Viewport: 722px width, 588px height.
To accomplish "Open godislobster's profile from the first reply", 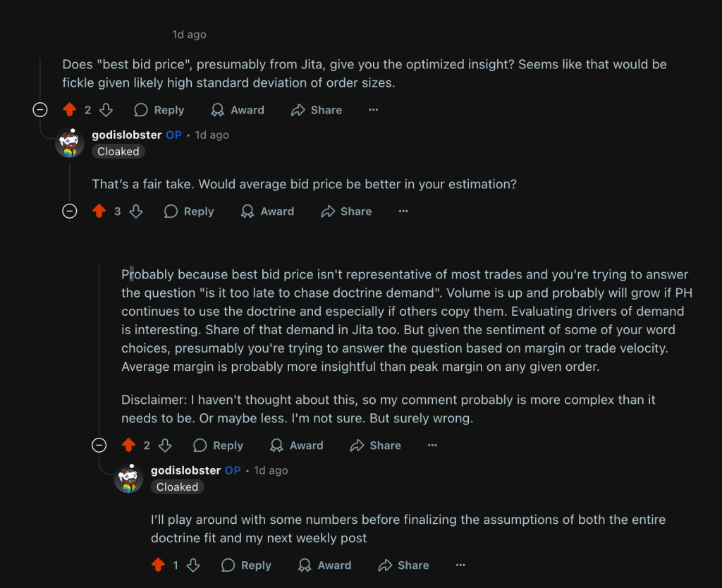I will coord(127,135).
